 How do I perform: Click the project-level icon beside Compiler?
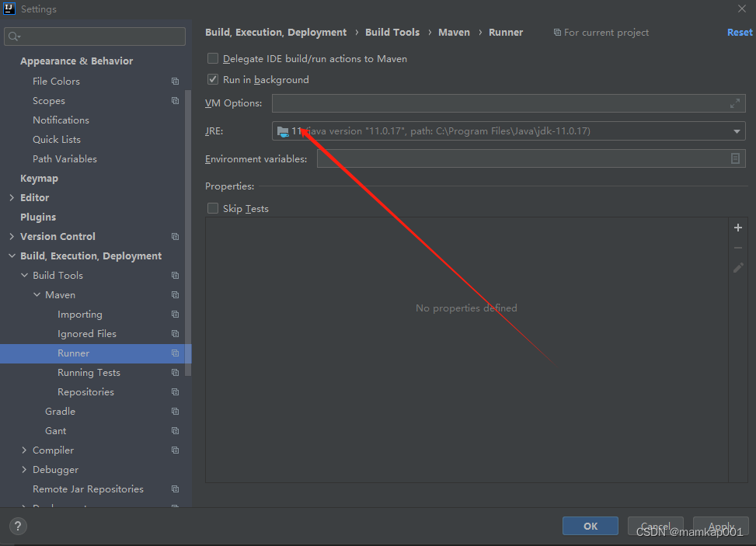(x=175, y=450)
